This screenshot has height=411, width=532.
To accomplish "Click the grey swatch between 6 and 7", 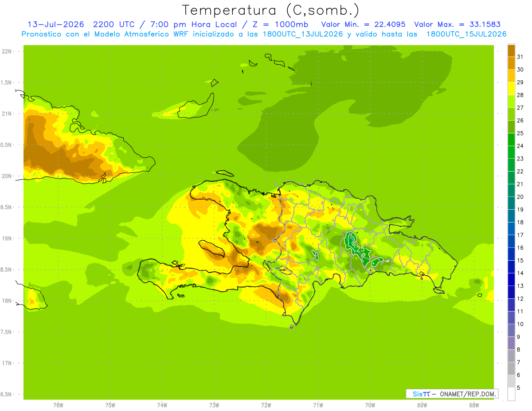I will point(511,368).
